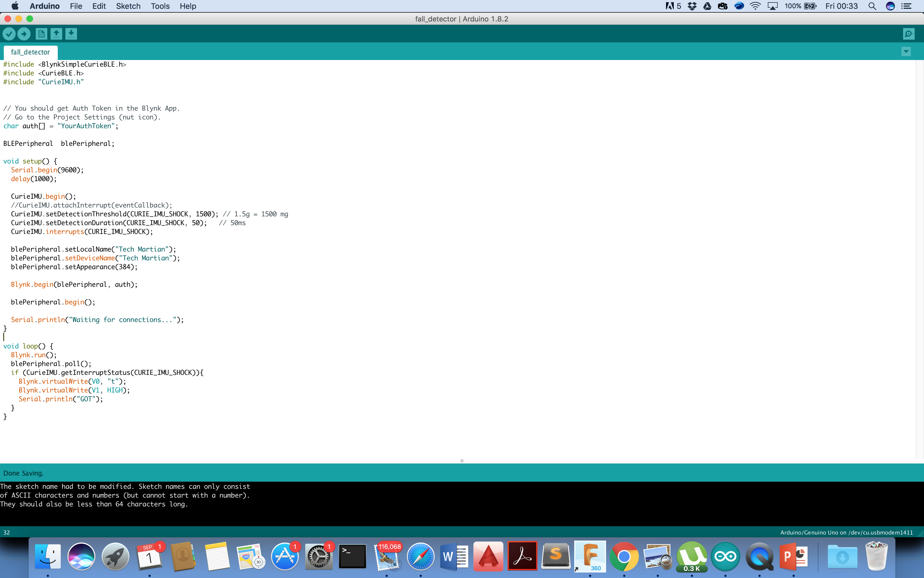Click the Google Drive menu bar icon

point(707,6)
